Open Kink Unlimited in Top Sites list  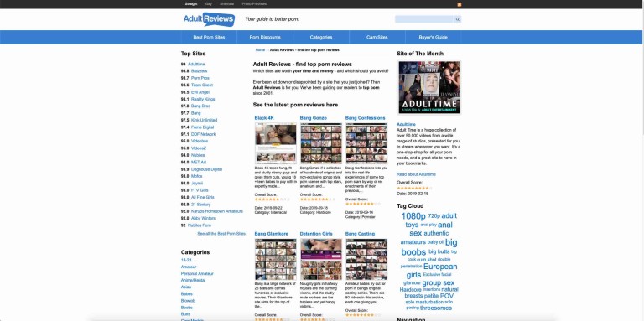204,120
